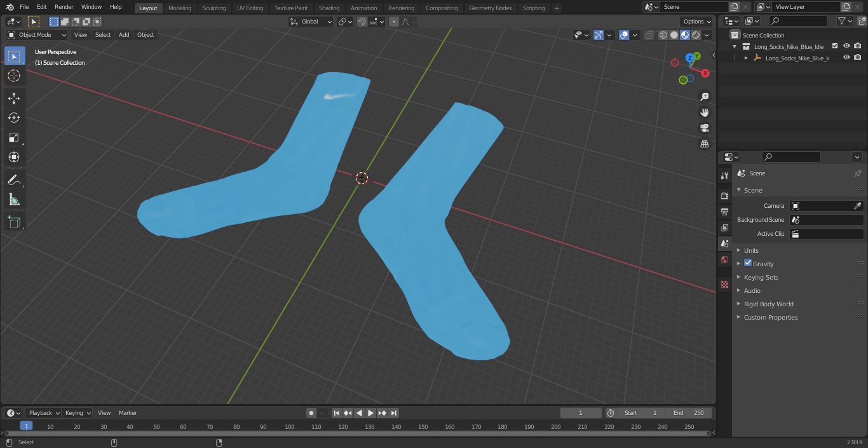Click the outliner search field
Viewport: 868px width, 448px height.
pos(797,22)
